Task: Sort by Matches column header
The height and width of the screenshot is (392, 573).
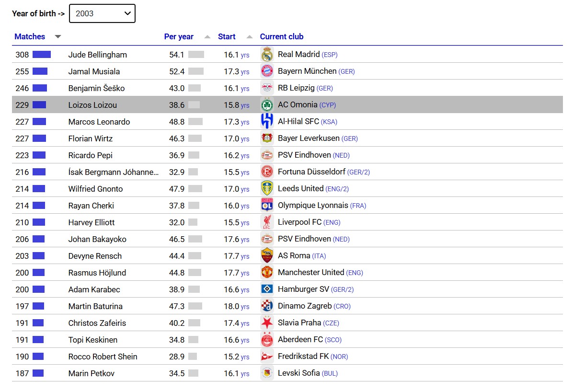Action: 30,36
